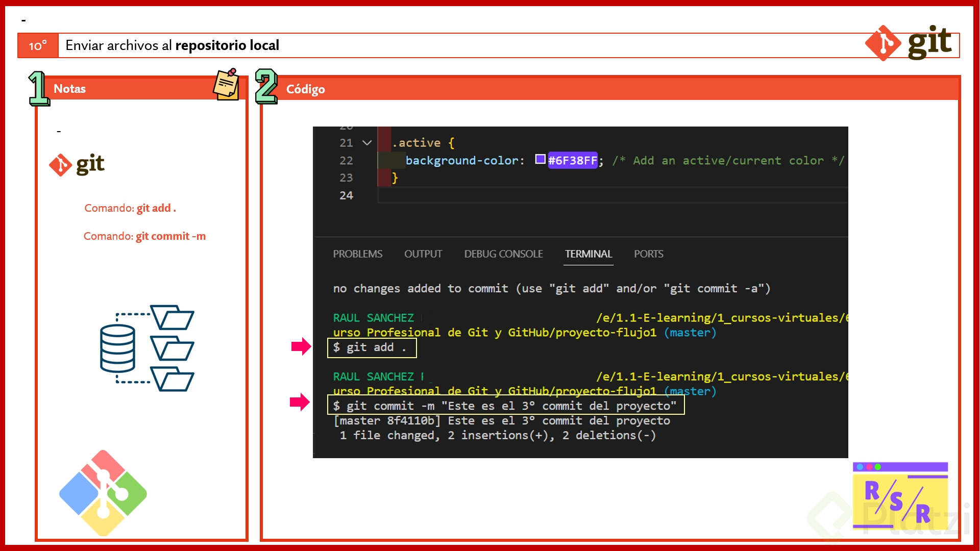Click the 'Enviar archivos al repositorio local' title

(173, 45)
